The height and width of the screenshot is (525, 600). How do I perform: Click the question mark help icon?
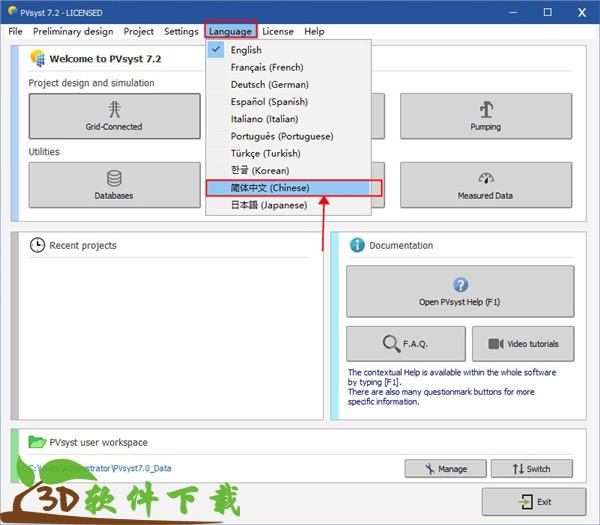click(460, 285)
